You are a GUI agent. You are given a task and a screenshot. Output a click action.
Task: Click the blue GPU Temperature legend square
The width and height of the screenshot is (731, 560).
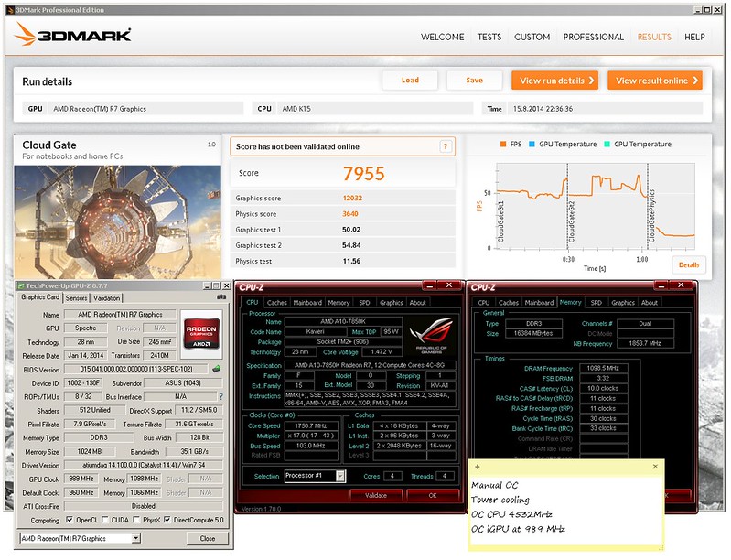tap(532, 144)
